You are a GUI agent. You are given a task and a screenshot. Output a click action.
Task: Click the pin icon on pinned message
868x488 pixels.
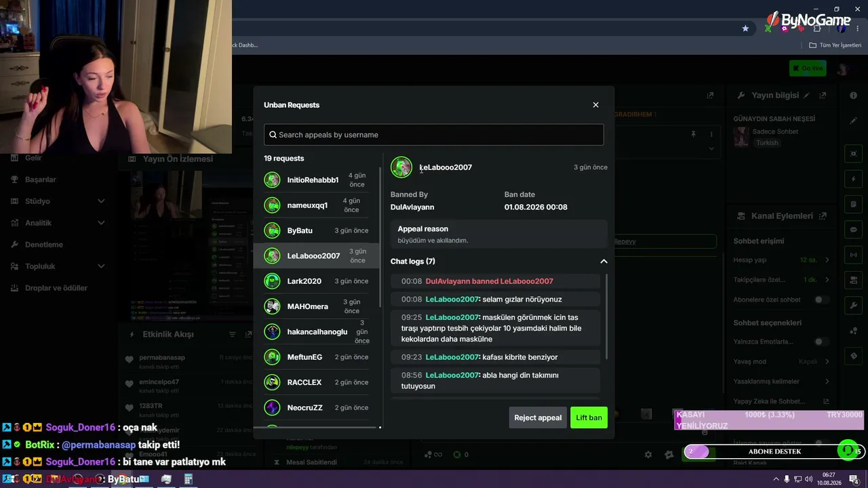click(x=693, y=134)
